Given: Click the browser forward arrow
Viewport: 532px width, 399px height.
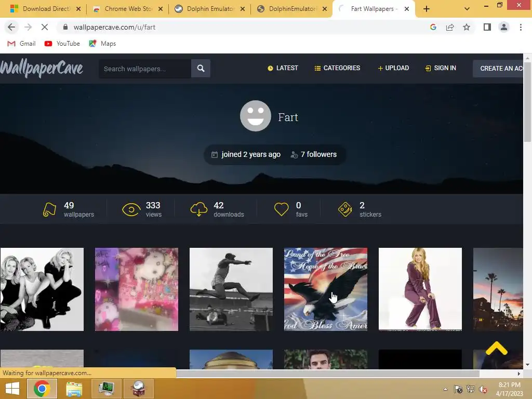Looking at the screenshot, I should 28,27.
